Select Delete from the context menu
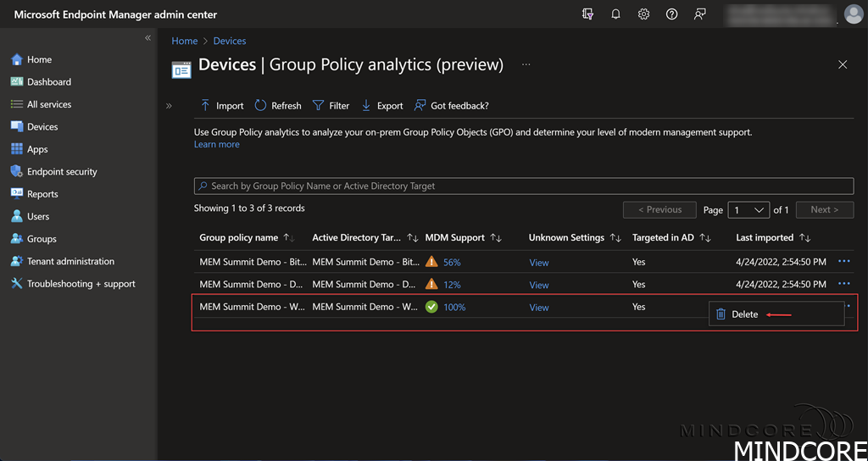 (x=744, y=314)
